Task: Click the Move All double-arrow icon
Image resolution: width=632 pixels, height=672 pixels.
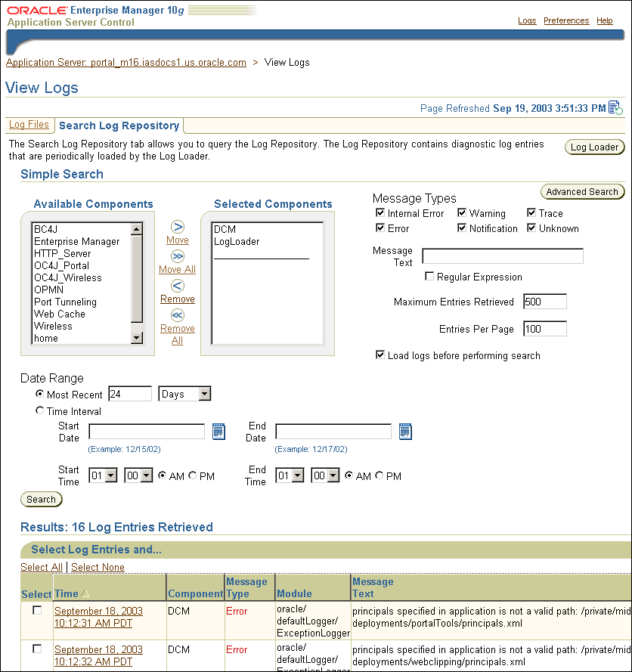Action: [x=177, y=255]
